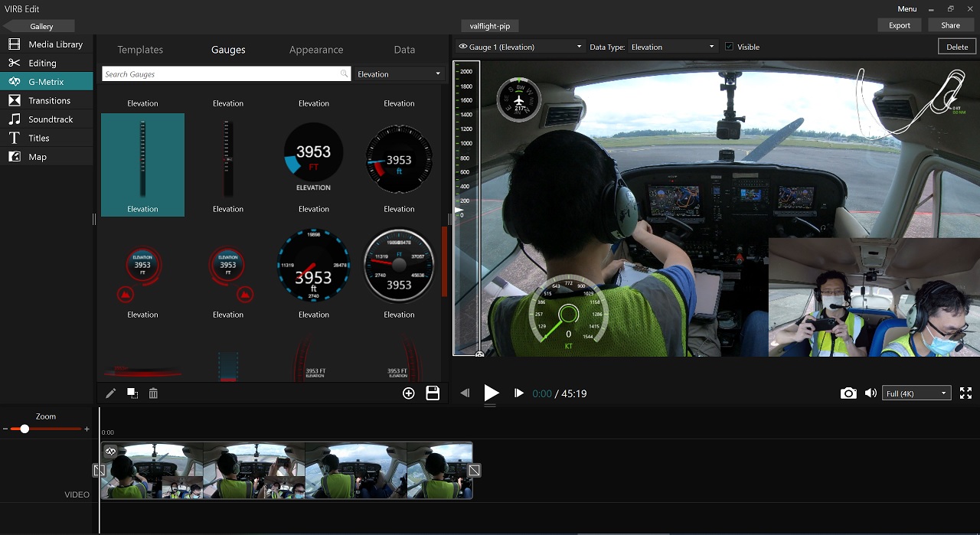Click the Search Gauges input field

point(227,74)
